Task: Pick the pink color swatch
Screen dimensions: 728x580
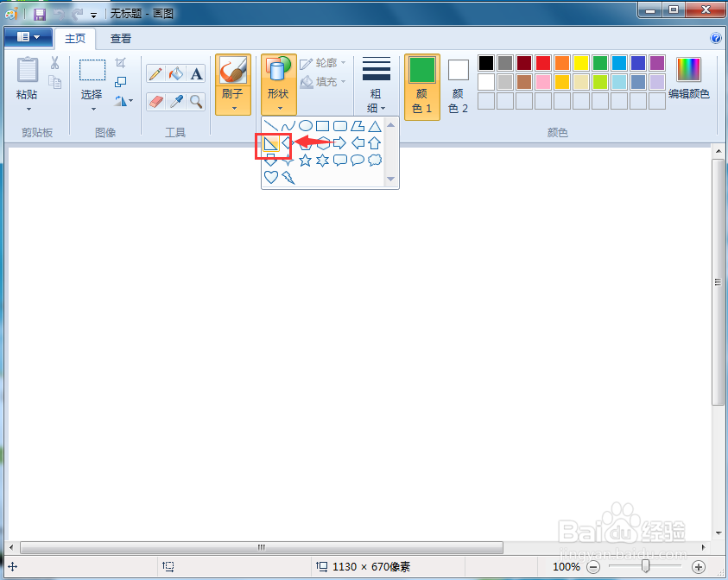Action: point(543,82)
